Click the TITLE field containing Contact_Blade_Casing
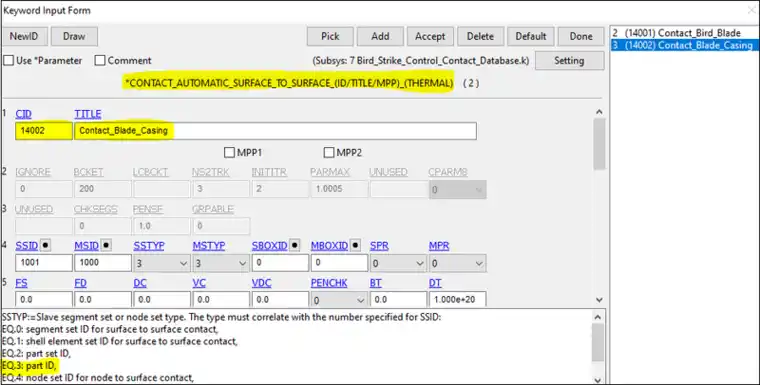This screenshot has height=385, width=760. point(275,131)
